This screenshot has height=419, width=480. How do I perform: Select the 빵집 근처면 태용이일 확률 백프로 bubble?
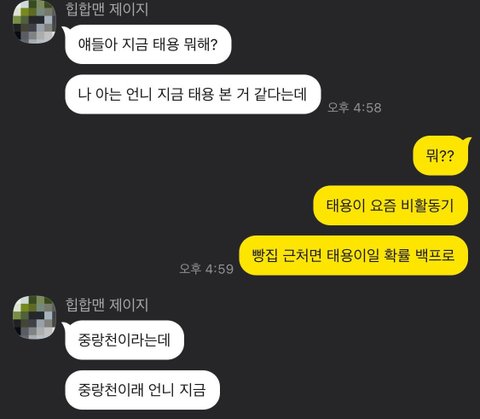tap(353, 256)
